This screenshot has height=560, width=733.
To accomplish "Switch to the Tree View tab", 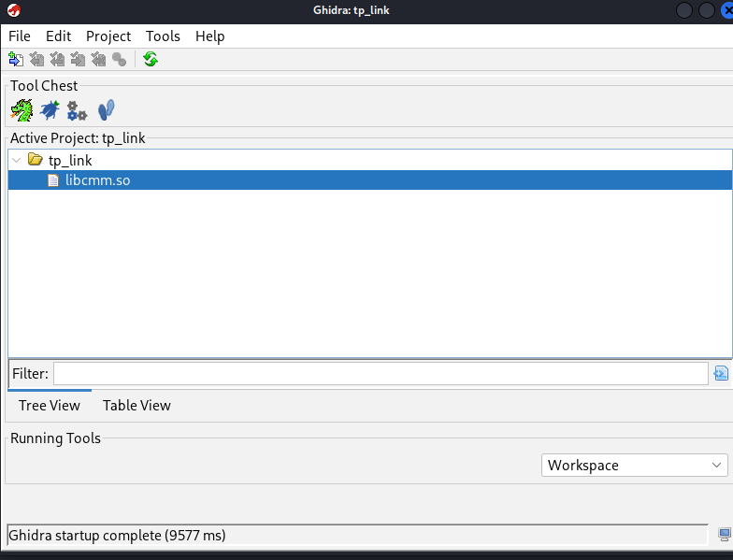I will click(50, 405).
